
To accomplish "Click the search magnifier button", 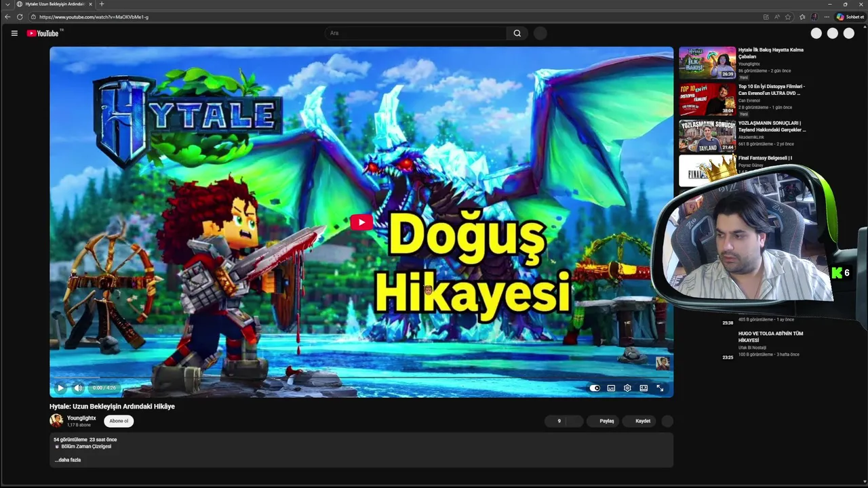I will click(517, 33).
